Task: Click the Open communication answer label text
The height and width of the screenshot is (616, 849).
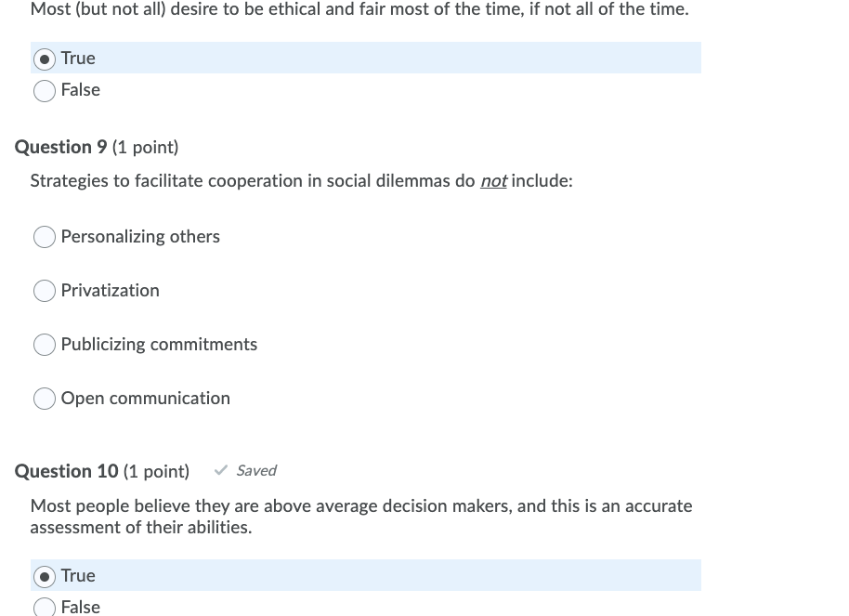Action: 145,399
